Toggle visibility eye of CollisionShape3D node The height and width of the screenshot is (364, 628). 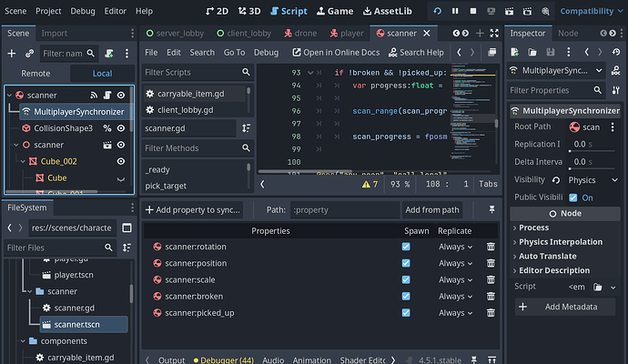(x=120, y=128)
